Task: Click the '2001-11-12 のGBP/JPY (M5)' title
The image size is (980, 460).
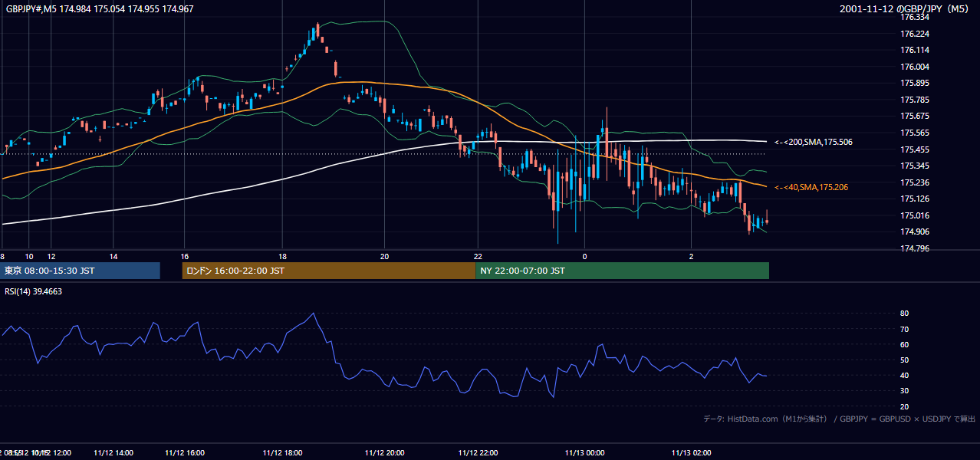Action: click(906, 9)
